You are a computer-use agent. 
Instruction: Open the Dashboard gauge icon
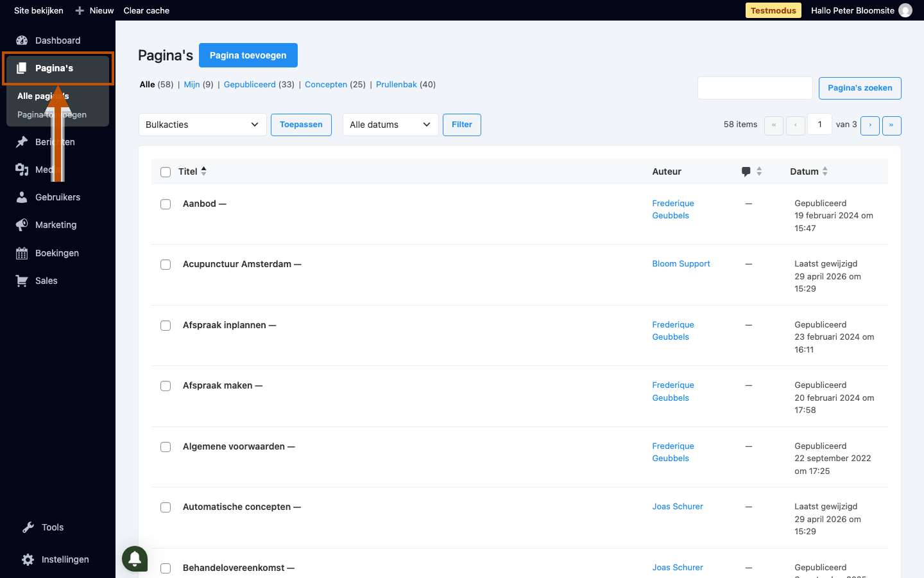click(x=22, y=40)
